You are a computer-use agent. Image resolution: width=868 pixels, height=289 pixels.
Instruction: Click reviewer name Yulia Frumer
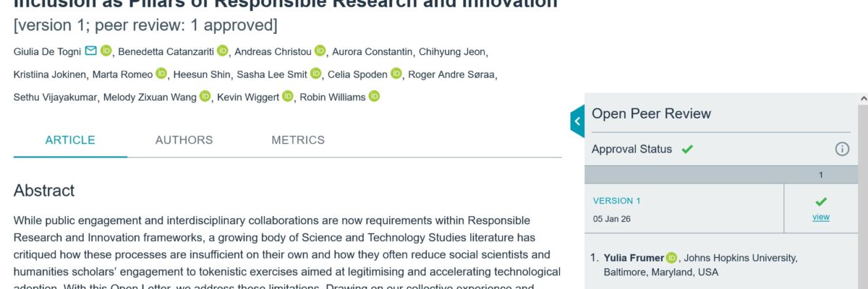click(x=634, y=258)
